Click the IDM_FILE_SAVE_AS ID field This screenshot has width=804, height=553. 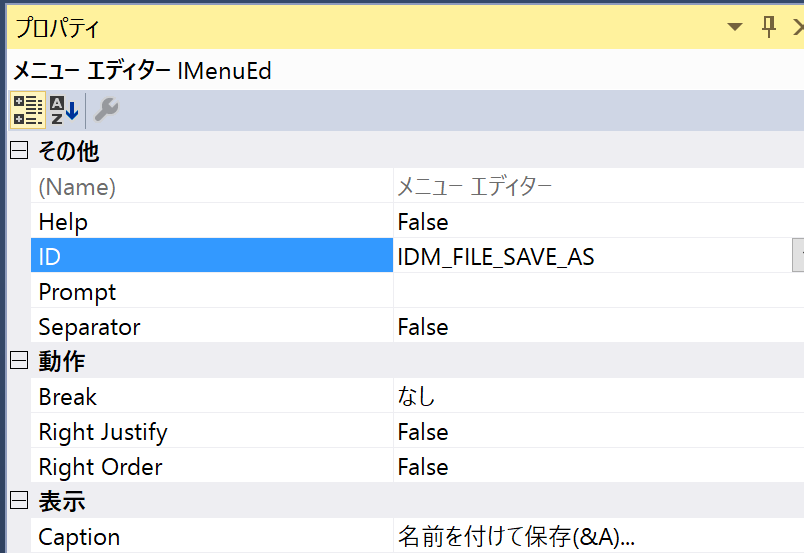(592, 255)
